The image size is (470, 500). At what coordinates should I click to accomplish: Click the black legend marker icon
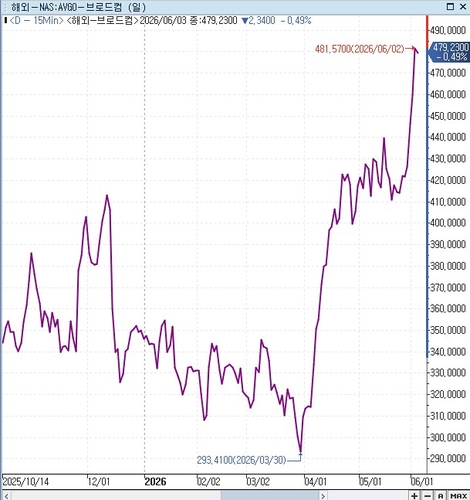point(5,21)
